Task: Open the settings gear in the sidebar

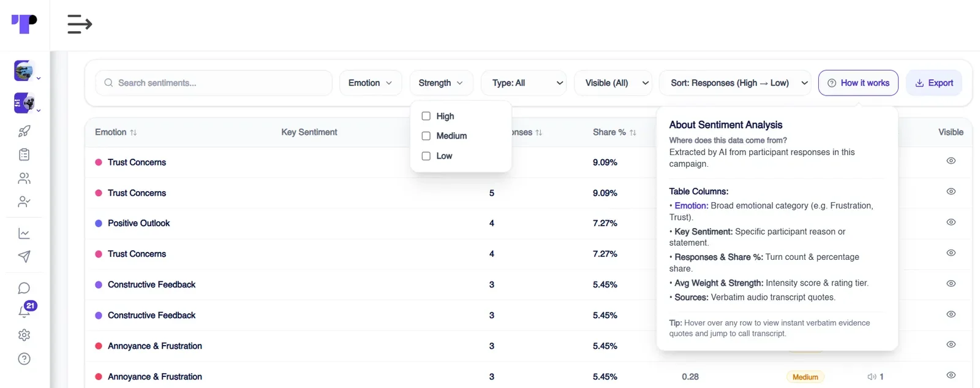Action: [24, 335]
